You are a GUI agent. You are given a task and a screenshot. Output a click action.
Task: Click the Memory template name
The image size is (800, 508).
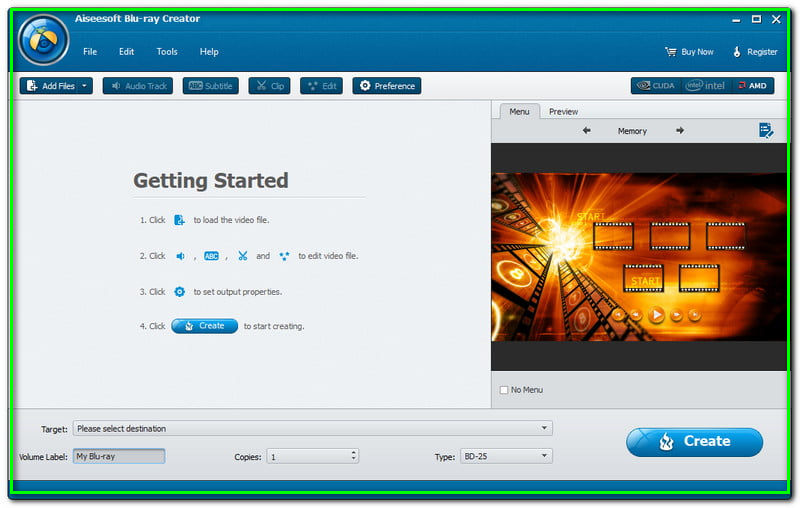[632, 131]
